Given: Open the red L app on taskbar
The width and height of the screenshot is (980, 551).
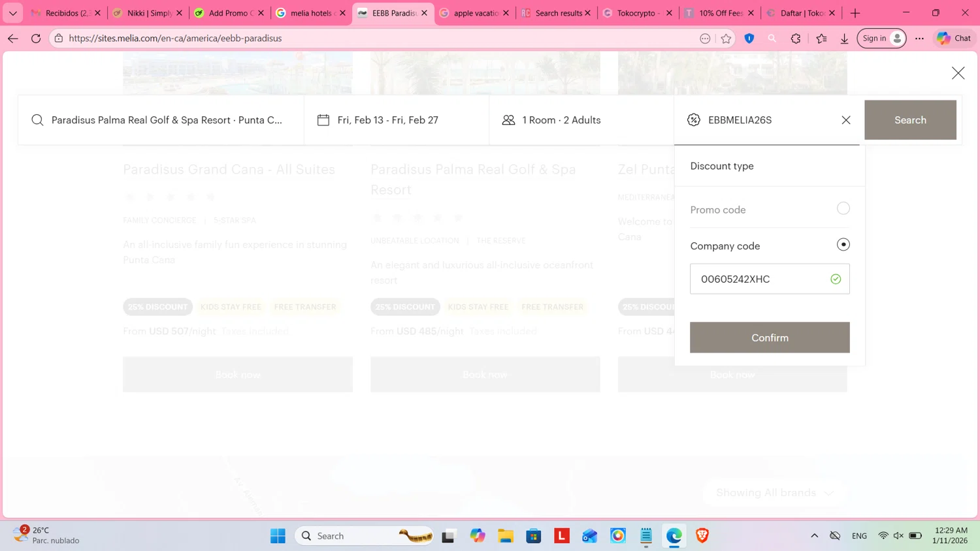Looking at the screenshot, I should pos(562,536).
